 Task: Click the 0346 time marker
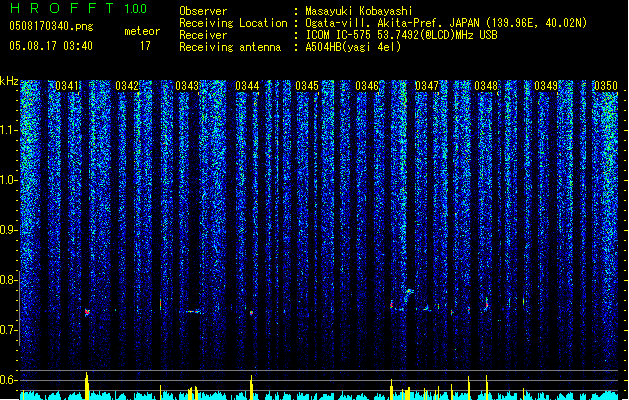point(367,86)
